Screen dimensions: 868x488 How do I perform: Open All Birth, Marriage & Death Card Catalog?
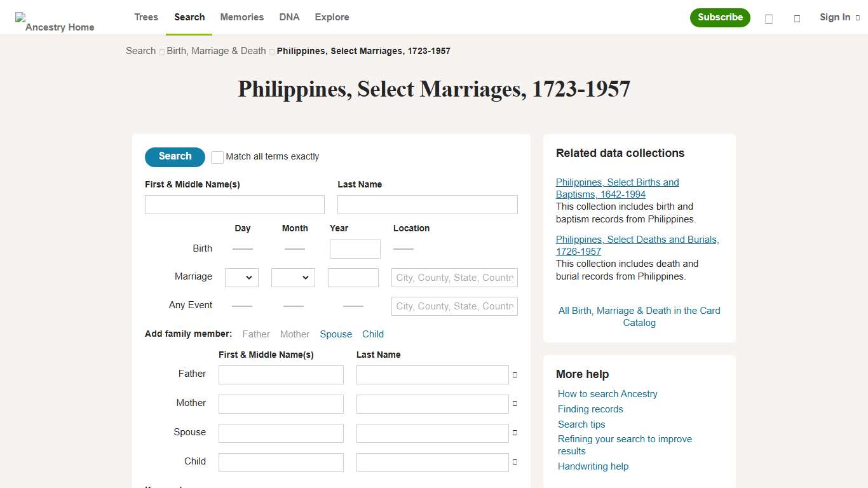point(639,316)
